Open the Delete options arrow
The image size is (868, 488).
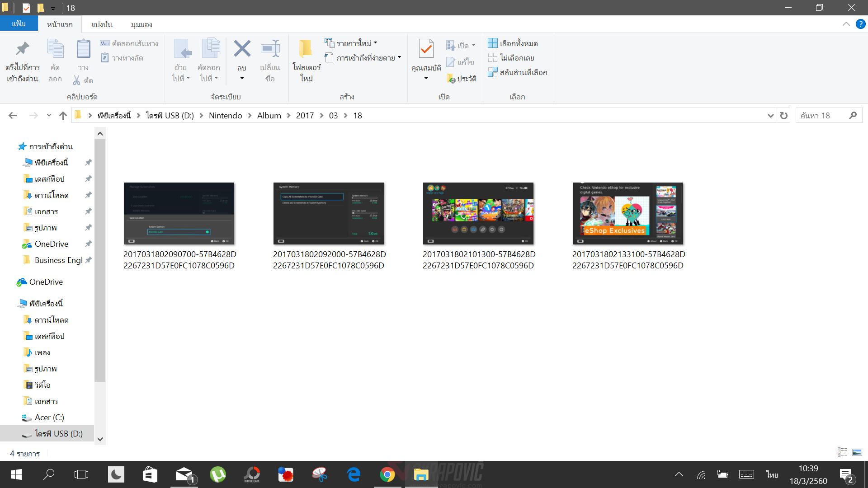pyautogui.click(x=242, y=79)
